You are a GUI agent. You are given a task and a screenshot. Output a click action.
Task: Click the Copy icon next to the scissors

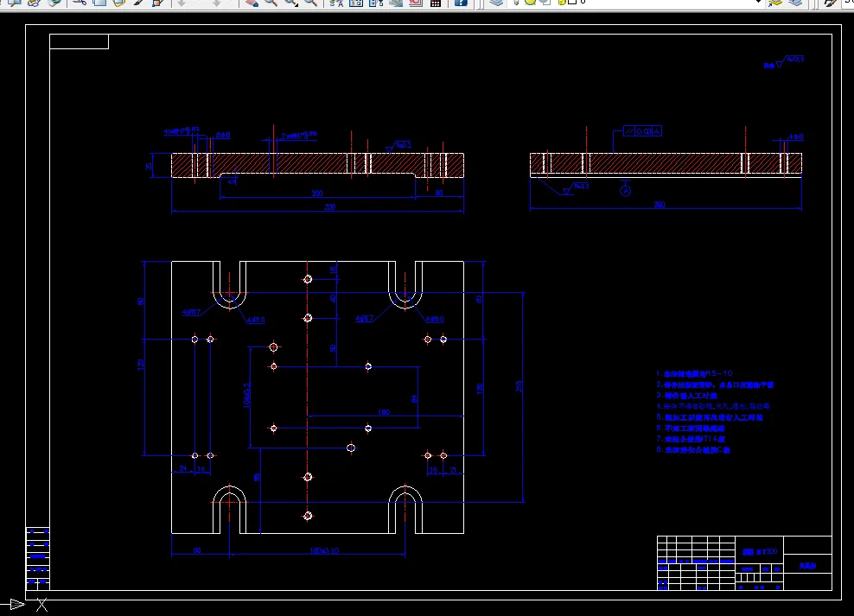99,3
